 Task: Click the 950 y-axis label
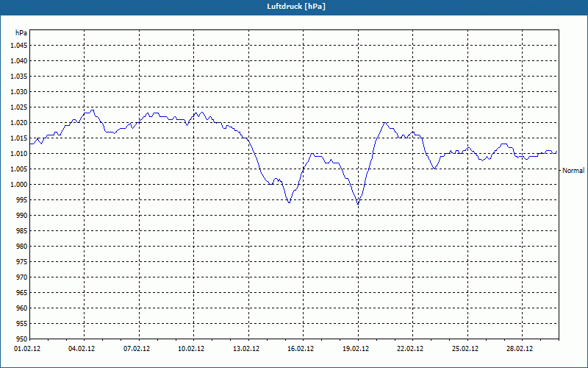coord(23,339)
